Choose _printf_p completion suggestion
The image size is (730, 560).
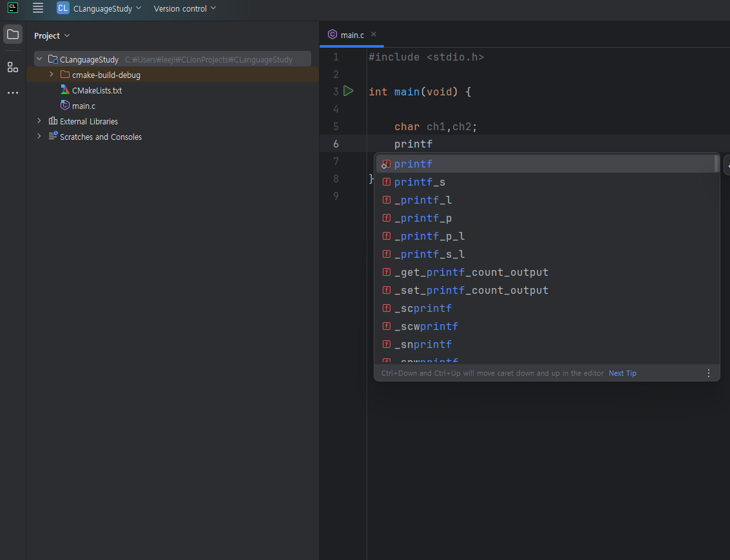pos(544,218)
